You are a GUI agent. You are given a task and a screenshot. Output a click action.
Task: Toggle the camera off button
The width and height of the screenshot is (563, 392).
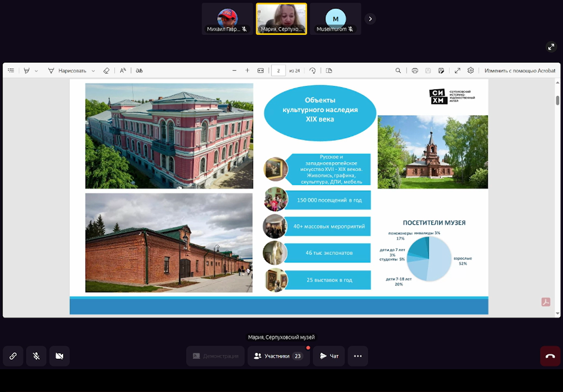click(x=60, y=356)
